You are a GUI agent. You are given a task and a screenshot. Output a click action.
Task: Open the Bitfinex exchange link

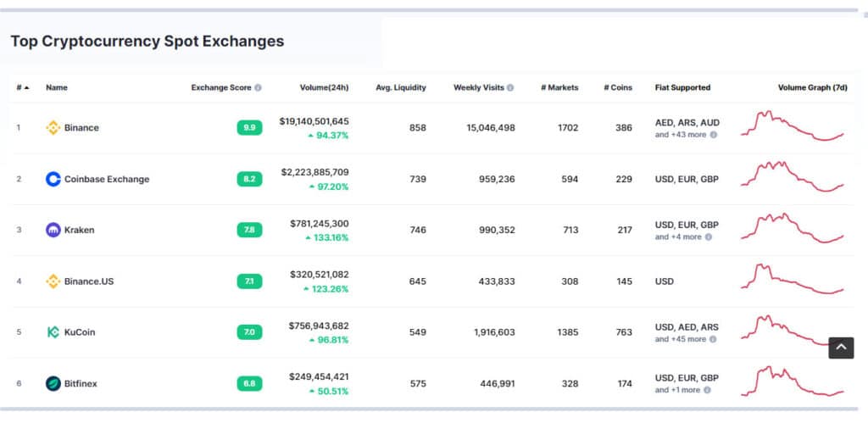pos(81,384)
